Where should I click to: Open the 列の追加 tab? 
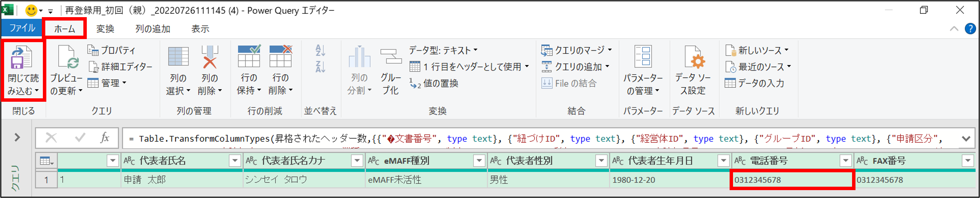click(x=153, y=29)
